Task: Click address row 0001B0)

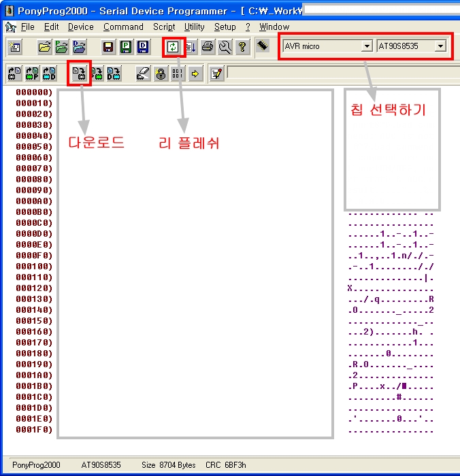Action: [34, 386]
